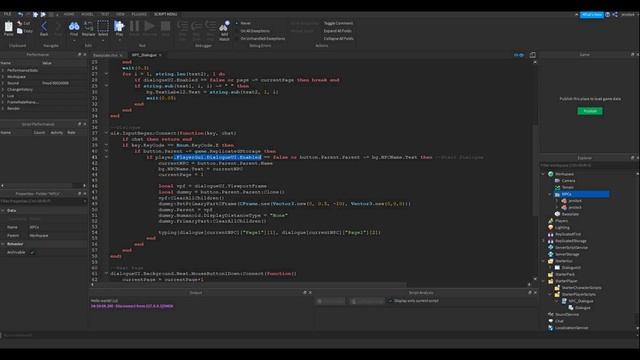Open Find with the binoculars icon

(x=74, y=27)
